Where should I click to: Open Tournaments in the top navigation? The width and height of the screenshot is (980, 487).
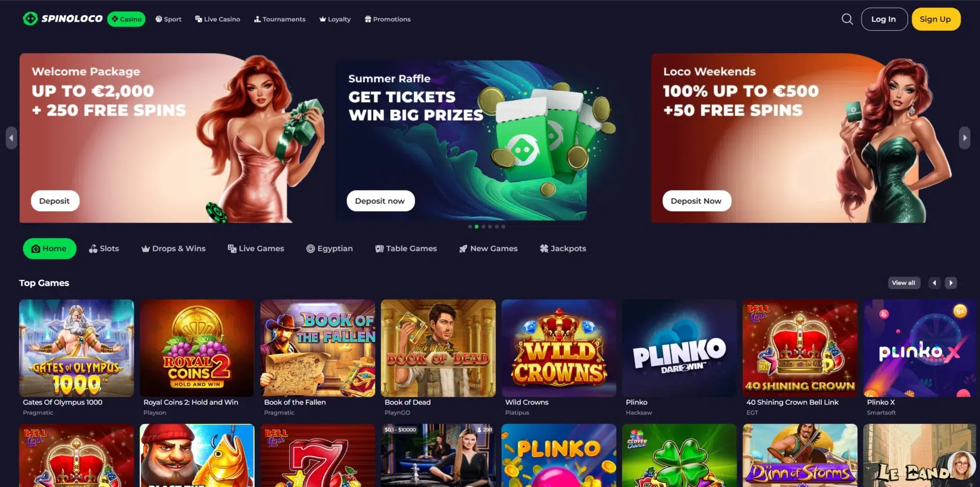[x=280, y=19]
